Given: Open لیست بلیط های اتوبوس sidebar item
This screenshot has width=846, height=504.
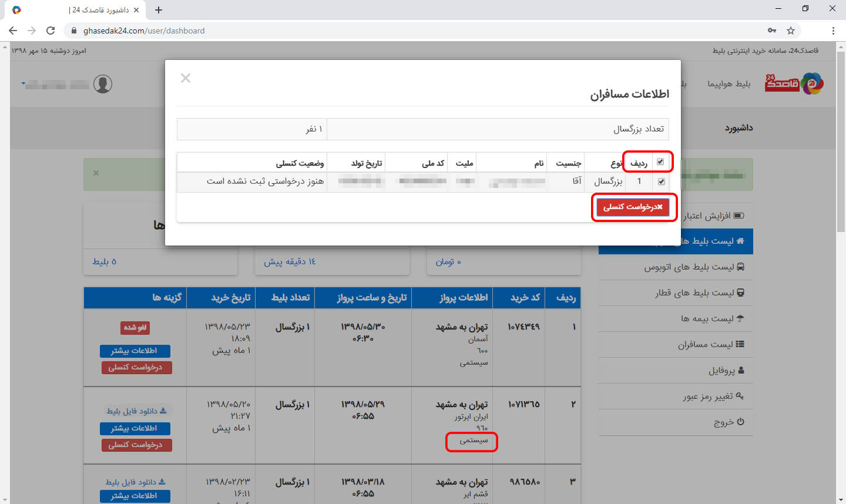Looking at the screenshot, I should (676, 267).
